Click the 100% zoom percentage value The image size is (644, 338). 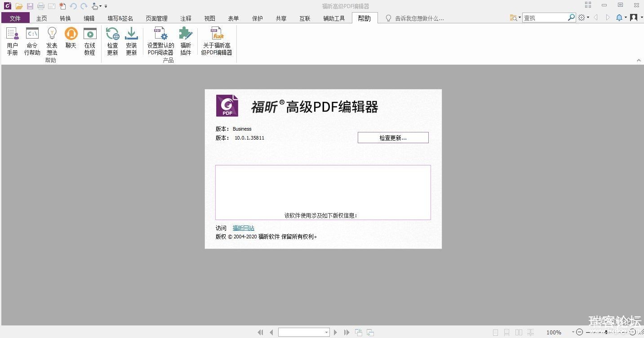coord(554,333)
